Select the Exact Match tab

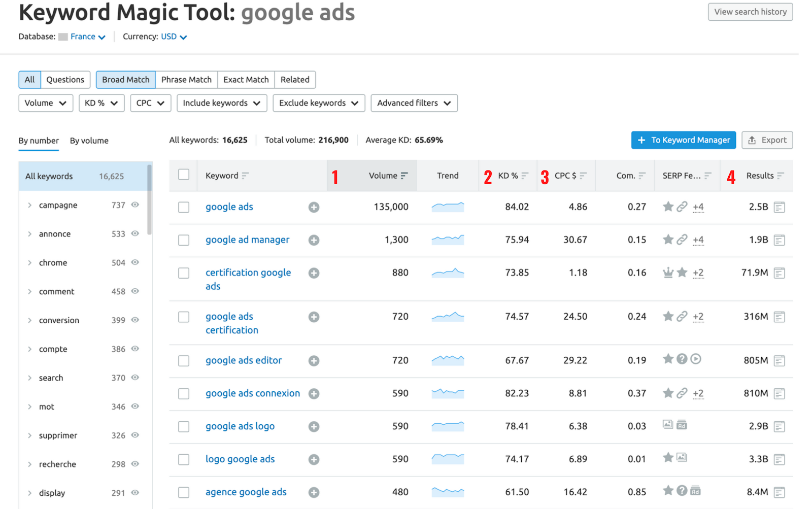point(246,80)
